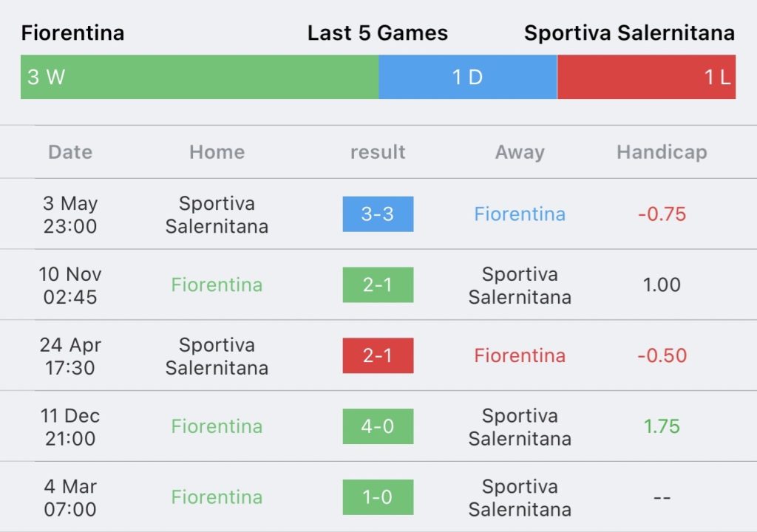The image size is (757, 532).
Task: Select the blue 1 D bar segment
Action: click(x=468, y=77)
